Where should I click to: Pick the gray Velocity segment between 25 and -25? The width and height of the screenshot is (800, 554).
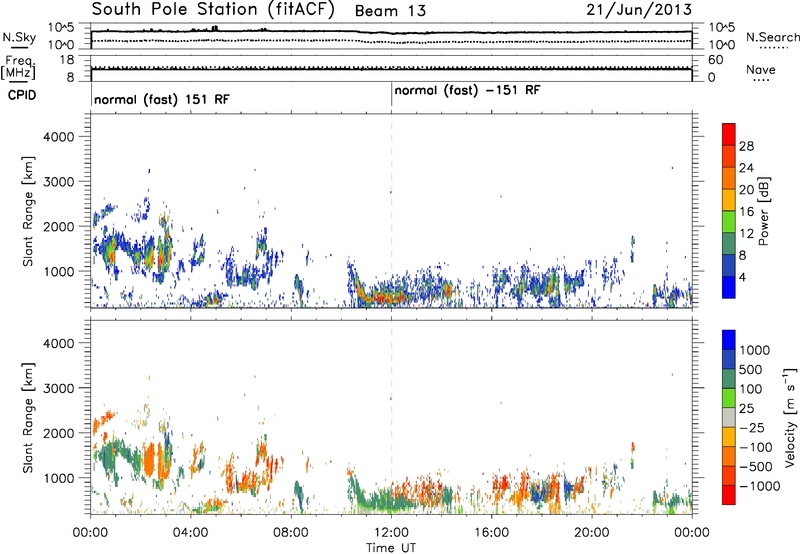click(729, 417)
